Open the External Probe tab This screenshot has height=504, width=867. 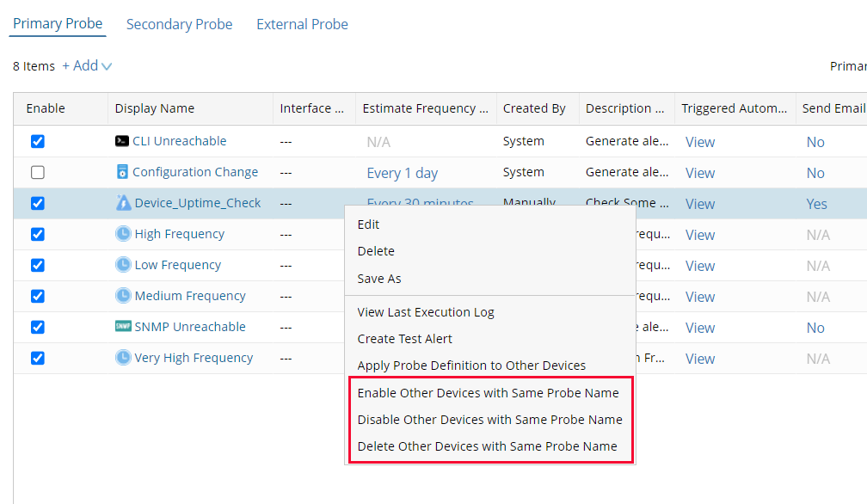[x=302, y=24]
